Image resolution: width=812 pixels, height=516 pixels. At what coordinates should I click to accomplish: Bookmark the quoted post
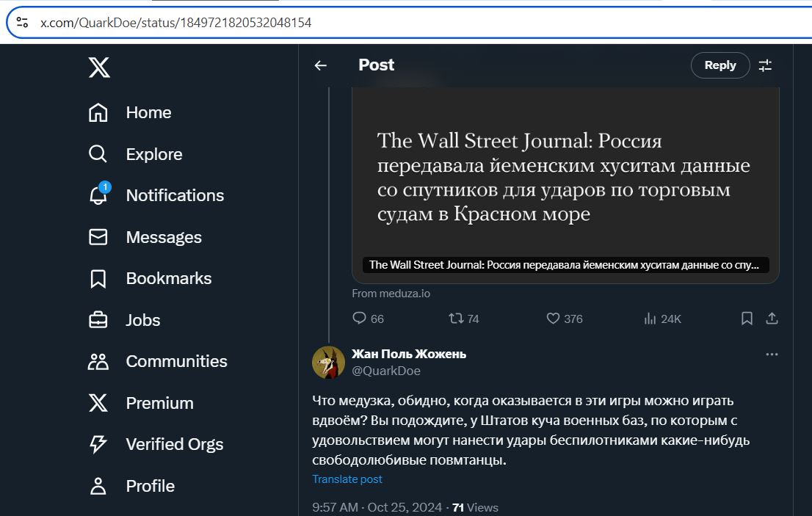747,319
